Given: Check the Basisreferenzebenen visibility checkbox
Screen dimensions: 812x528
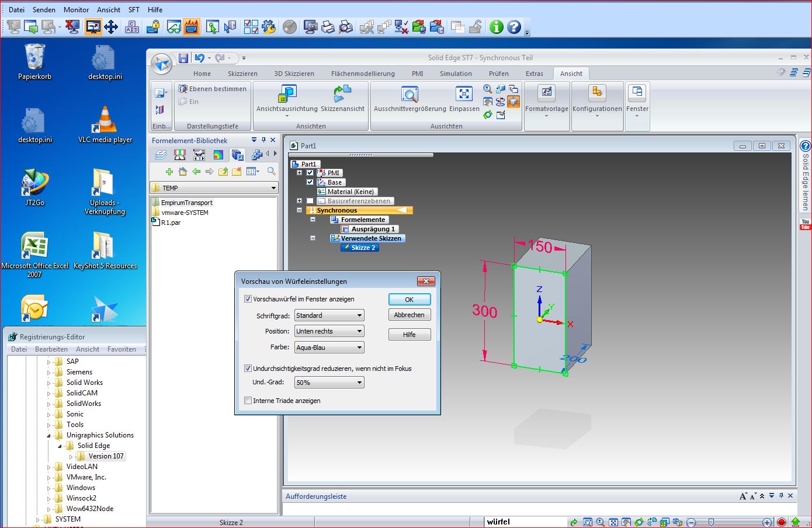Looking at the screenshot, I should point(310,201).
